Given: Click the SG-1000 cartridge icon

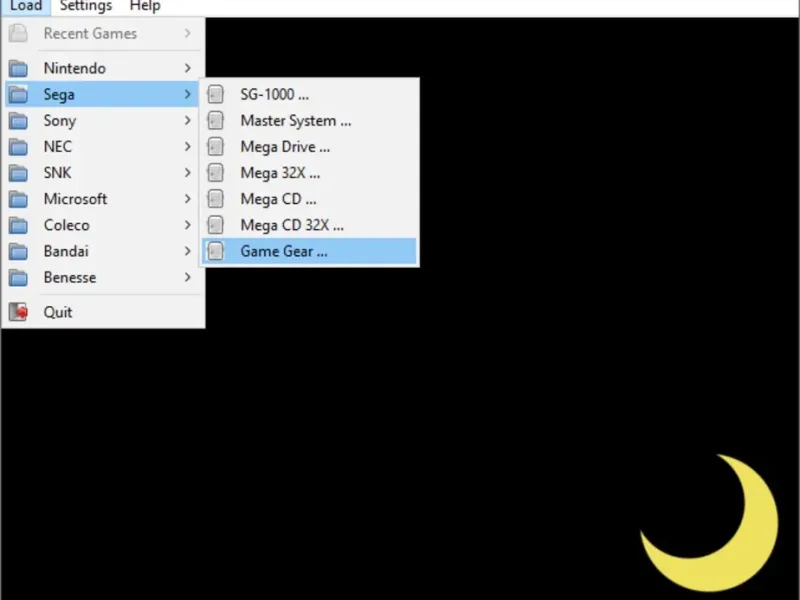Looking at the screenshot, I should (x=215, y=94).
